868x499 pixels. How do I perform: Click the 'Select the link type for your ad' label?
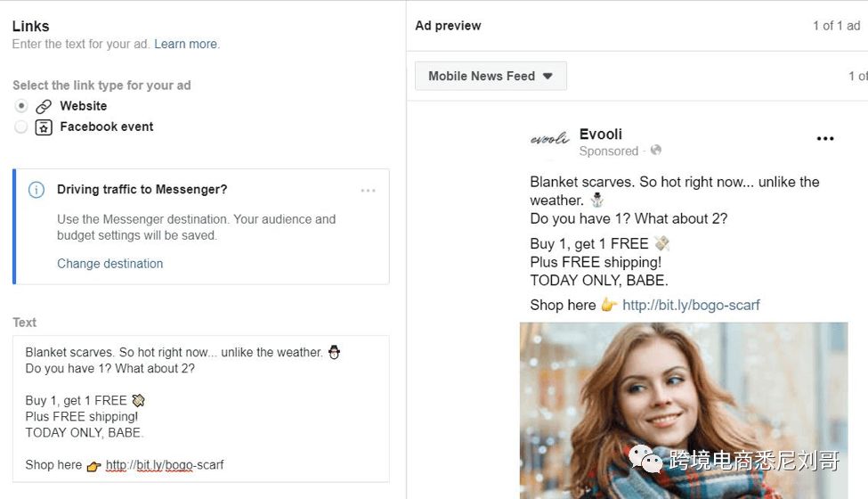point(101,86)
